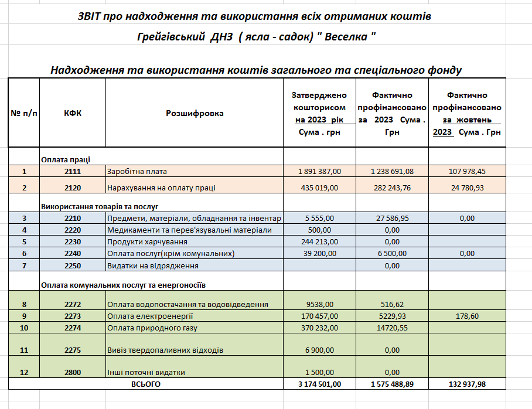The width and height of the screenshot is (532, 409).
Task: Select value 107 978,45
Action: pos(467,172)
